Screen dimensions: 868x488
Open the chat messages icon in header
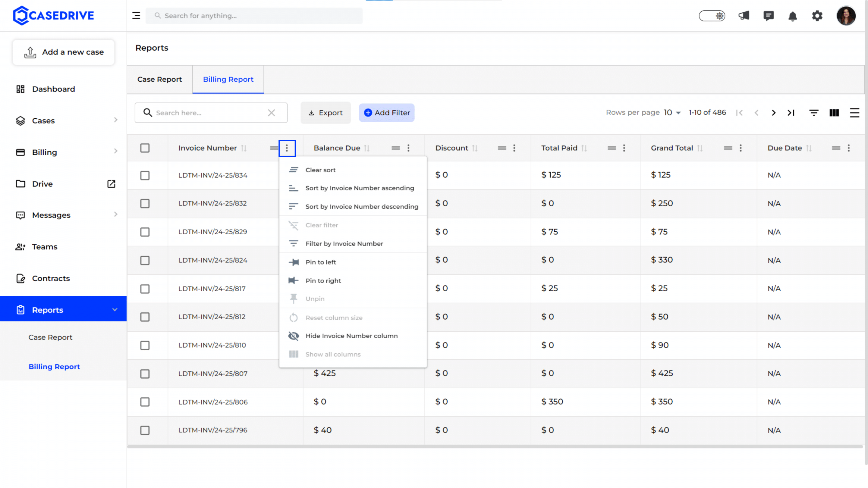click(769, 16)
